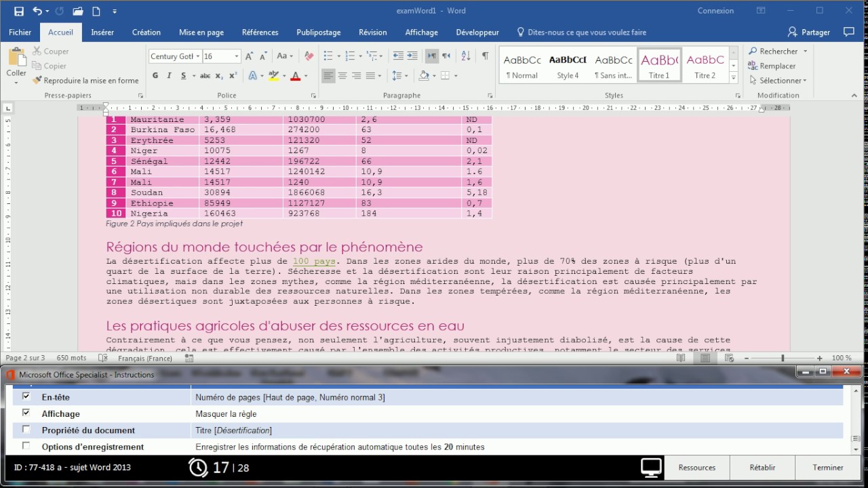
Task: Toggle left-to-right text direction
Action: pos(431,56)
